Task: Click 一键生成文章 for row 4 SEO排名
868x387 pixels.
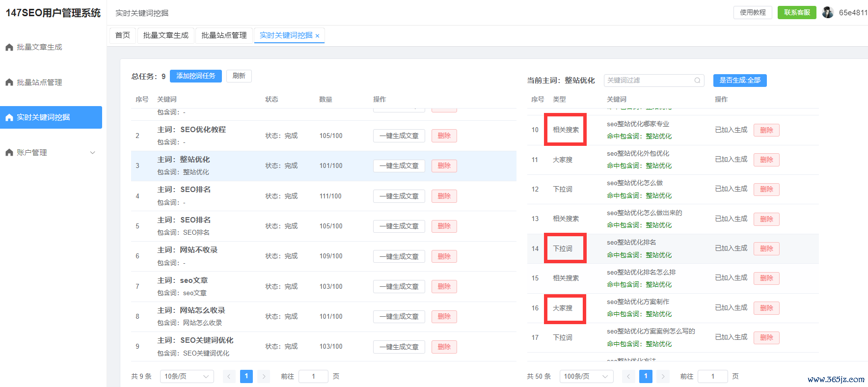Action: [399, 196]
